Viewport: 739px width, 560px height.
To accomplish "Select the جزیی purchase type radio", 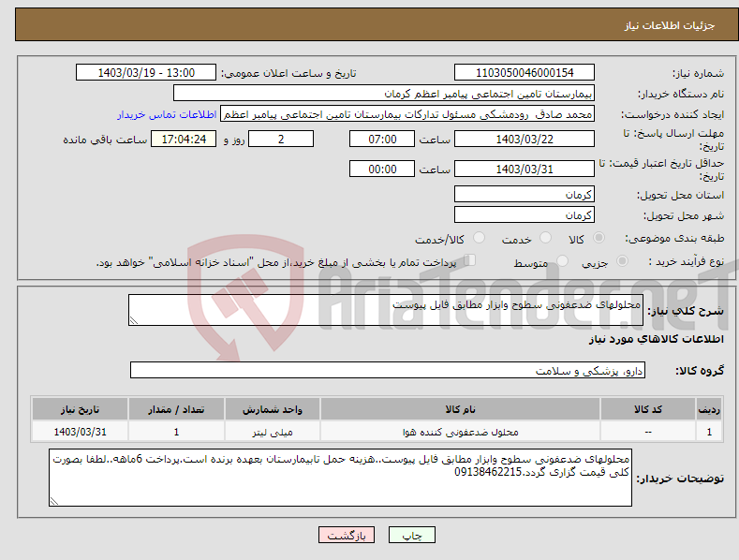I will pyautogui.click(x=622, y=260).
